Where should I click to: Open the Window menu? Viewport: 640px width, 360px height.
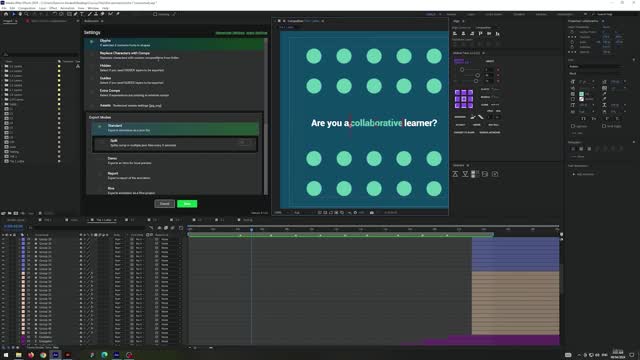93,8
